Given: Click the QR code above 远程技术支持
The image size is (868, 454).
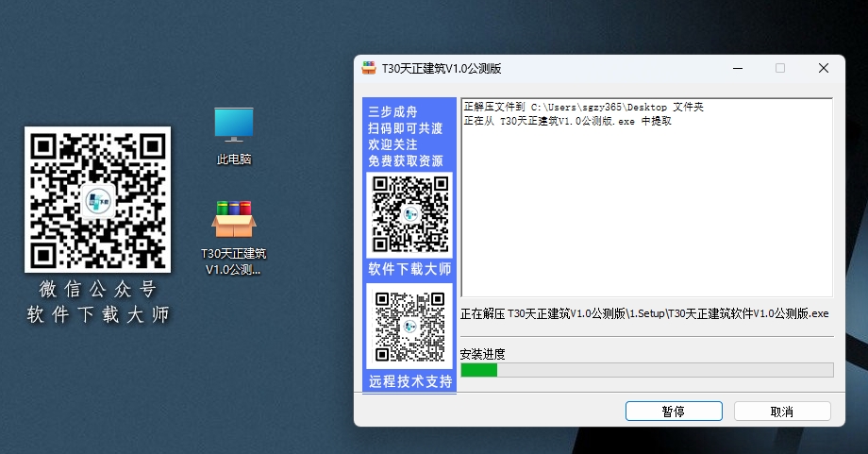Looking at the screenshot, I should coord(409,326).
